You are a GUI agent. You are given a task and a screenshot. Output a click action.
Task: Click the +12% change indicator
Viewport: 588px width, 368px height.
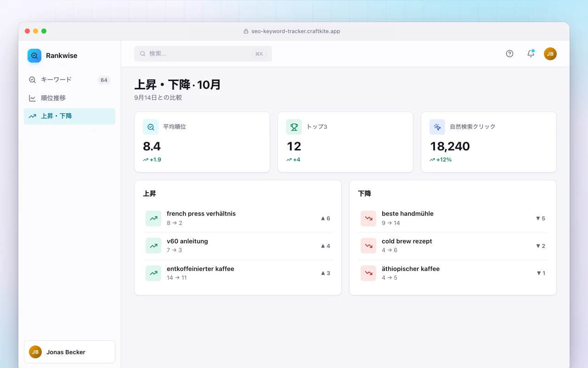click(441, 160)
